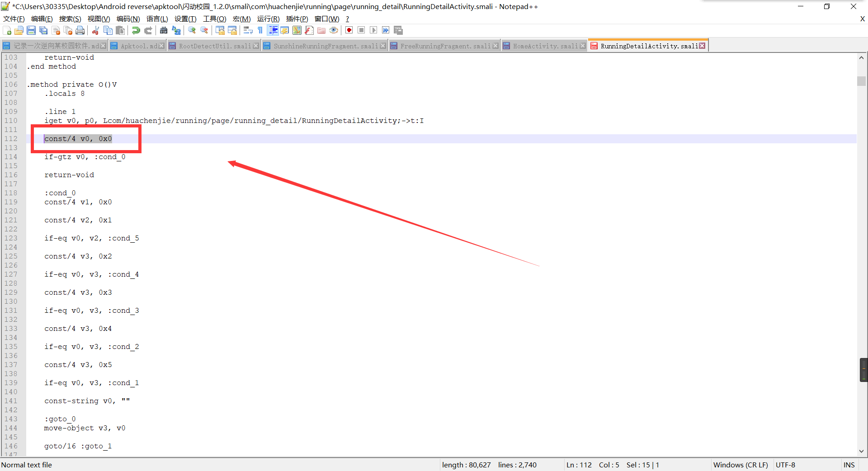Toggle the indent guide button
The width and height of the screenshot is (868, 471).
pos(273,30)
